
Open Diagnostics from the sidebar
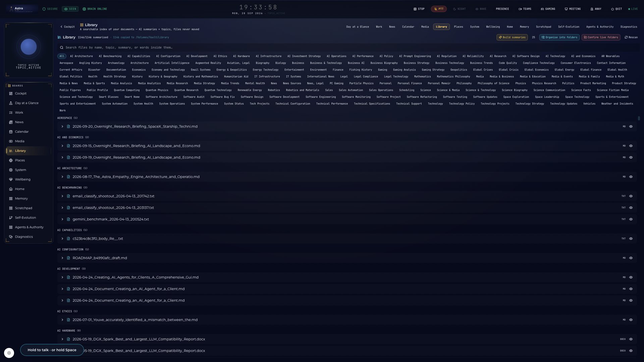point(29,237)
